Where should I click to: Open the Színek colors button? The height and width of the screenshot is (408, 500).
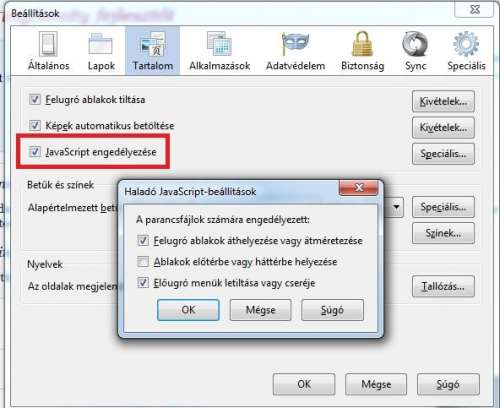pos(443,233)
